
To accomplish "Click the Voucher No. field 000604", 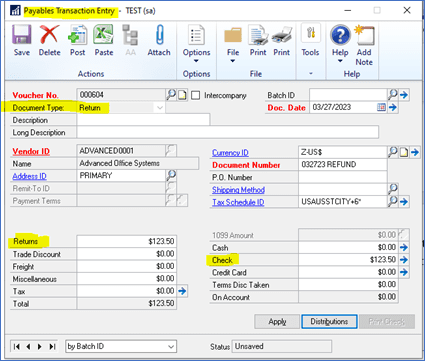I will point(121,95).
